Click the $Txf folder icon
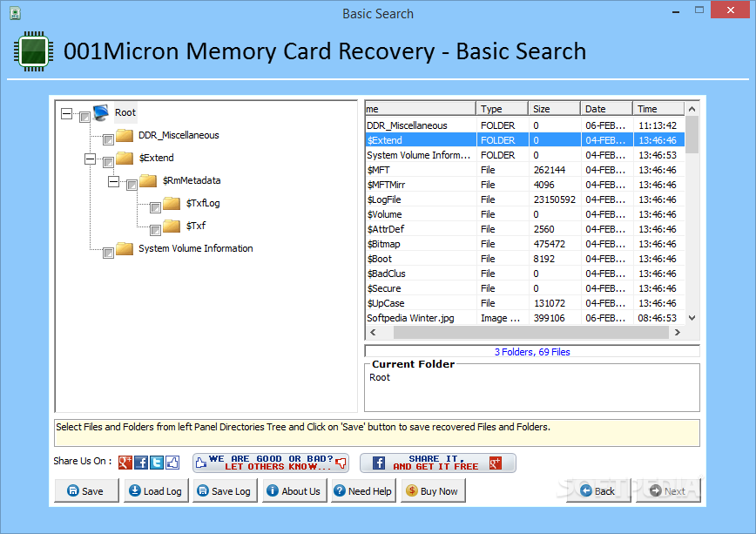 click(172, 226)
